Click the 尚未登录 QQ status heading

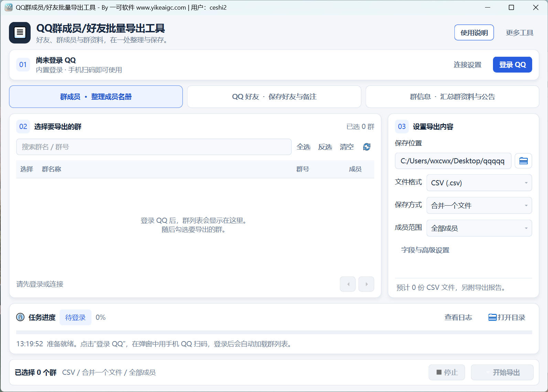click(x=56, y=60)
